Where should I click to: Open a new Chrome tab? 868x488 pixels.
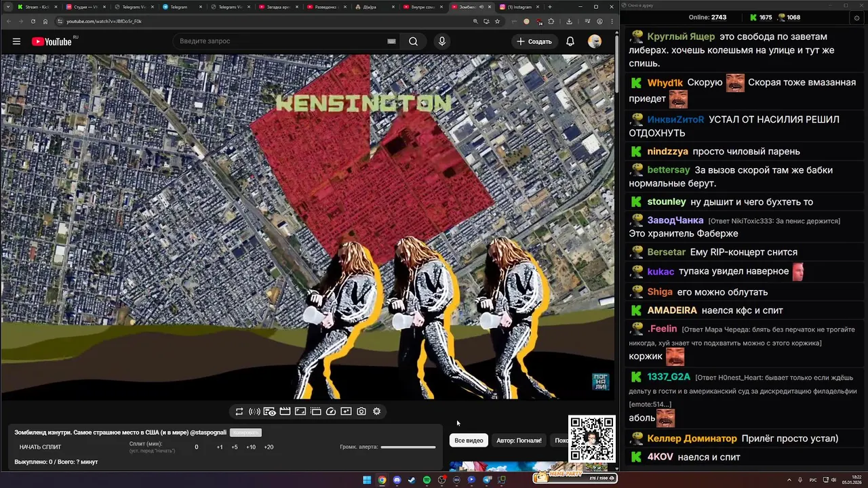tap(549, 7)
